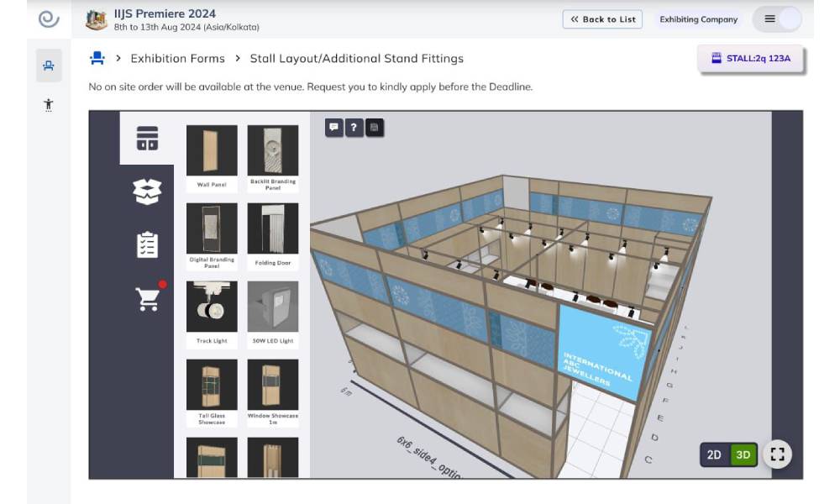The image size is (840, 504).
Task: Open the stand layout panels tab icon
Action: point(147,139)
